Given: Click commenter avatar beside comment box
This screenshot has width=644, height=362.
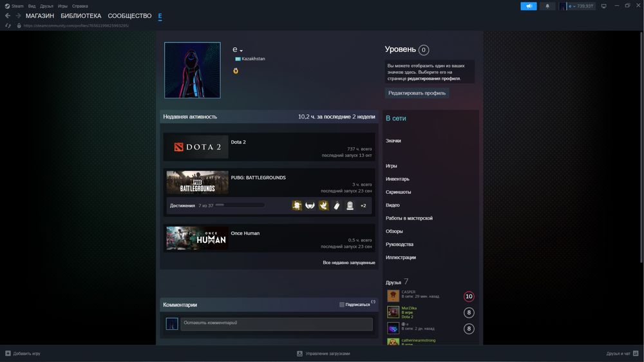Looking at the screenshot, I should (172, 324).
